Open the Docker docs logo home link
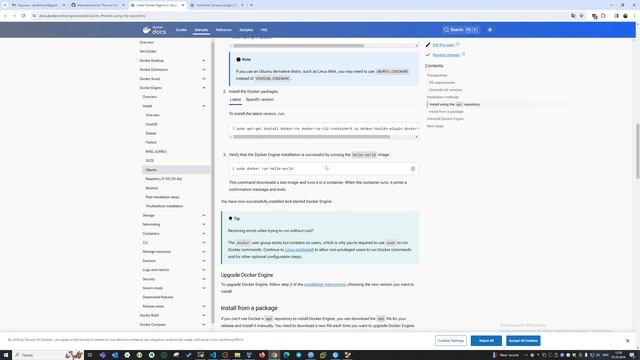 point(154,30)
